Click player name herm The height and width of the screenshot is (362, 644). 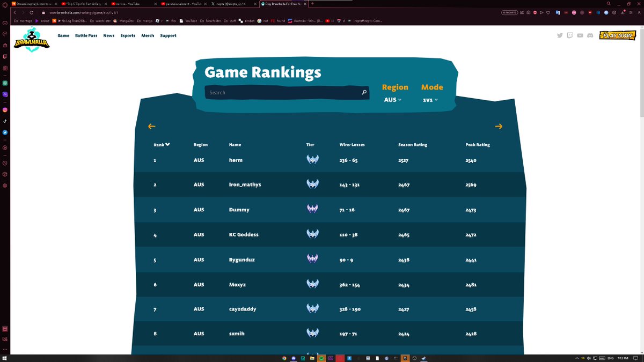[236, 160]
